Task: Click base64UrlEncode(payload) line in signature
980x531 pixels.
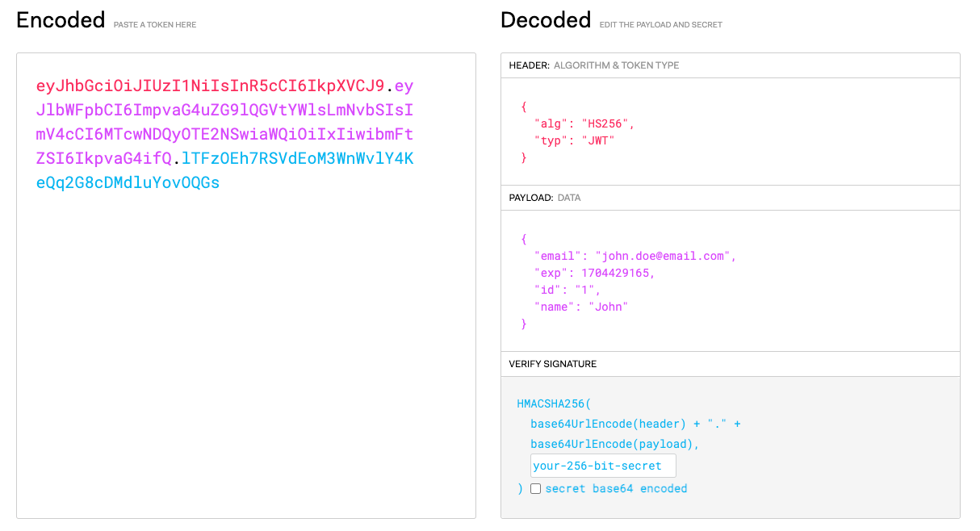Action: pyautogui.click(x=615, y=444)
